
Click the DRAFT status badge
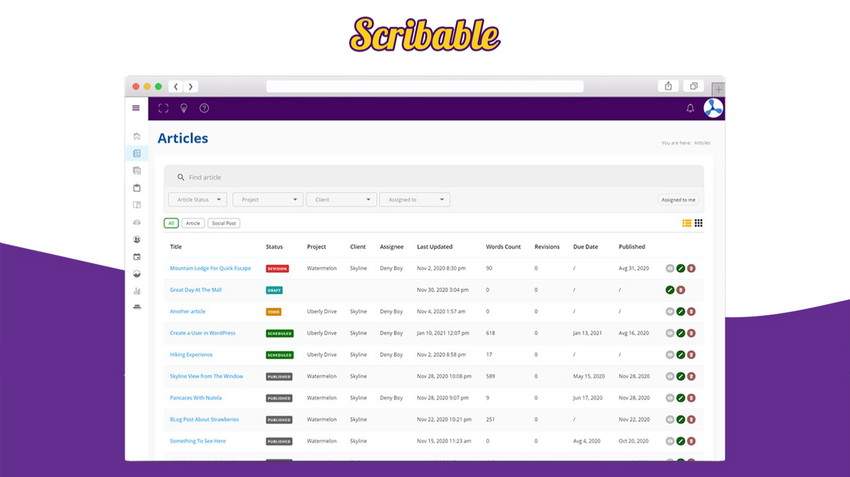274,290
